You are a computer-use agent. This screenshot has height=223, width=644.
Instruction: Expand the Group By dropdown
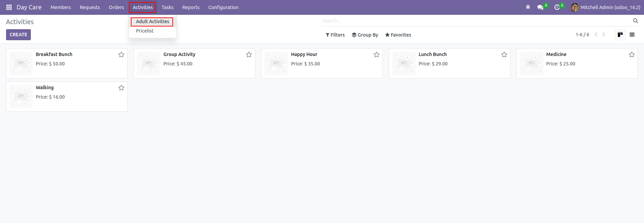coord(365,35)
